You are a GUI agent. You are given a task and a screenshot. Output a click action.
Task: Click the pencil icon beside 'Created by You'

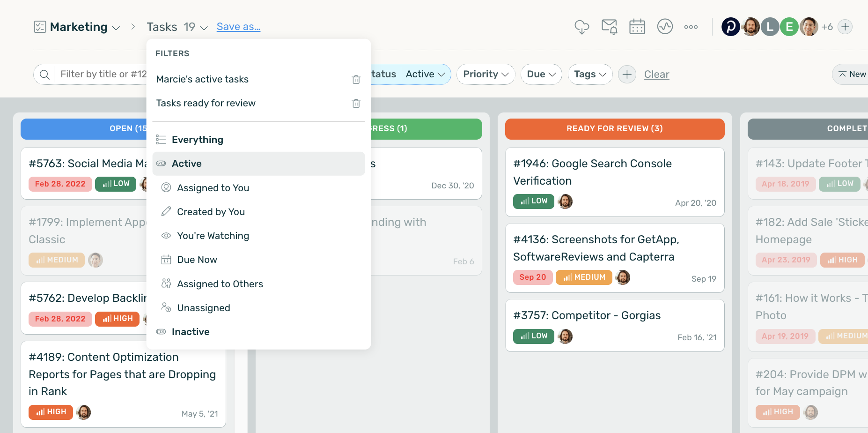point(166,211)
